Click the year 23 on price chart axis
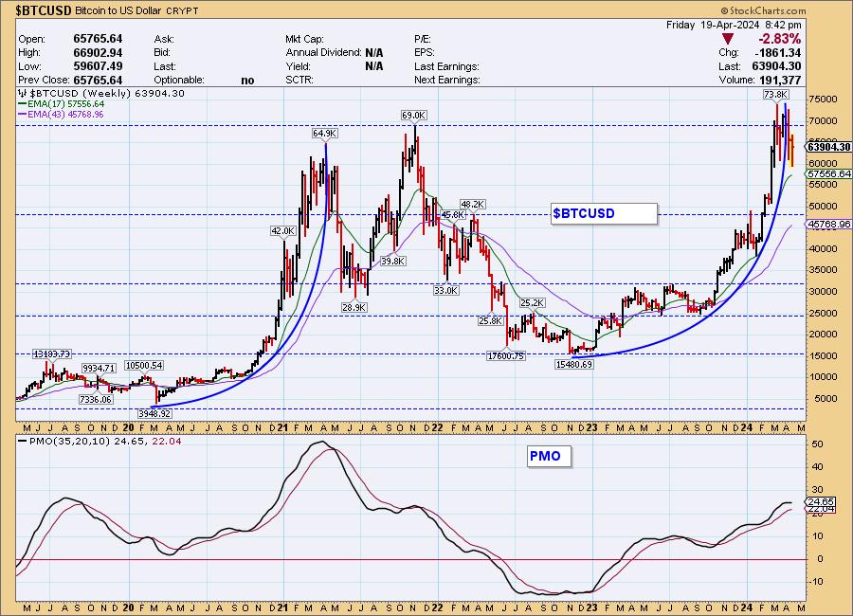This screenshot has width=853, height=616. coord(591,427)
